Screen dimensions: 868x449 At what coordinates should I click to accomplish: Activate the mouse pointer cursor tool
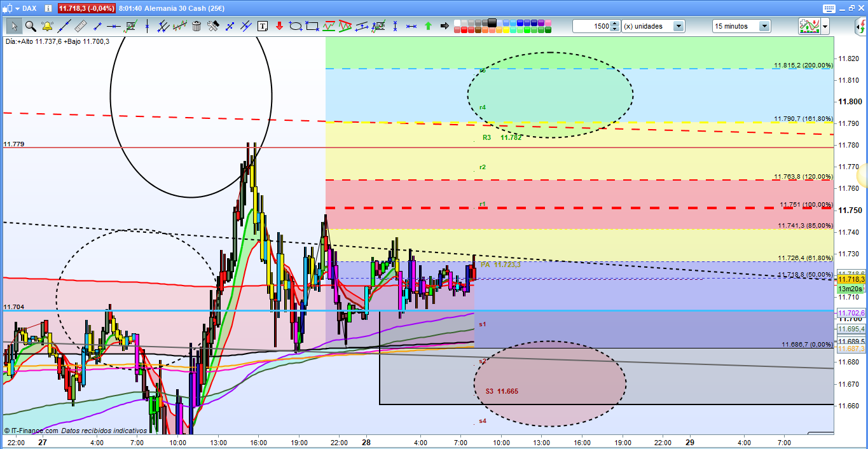pos(13,26)
